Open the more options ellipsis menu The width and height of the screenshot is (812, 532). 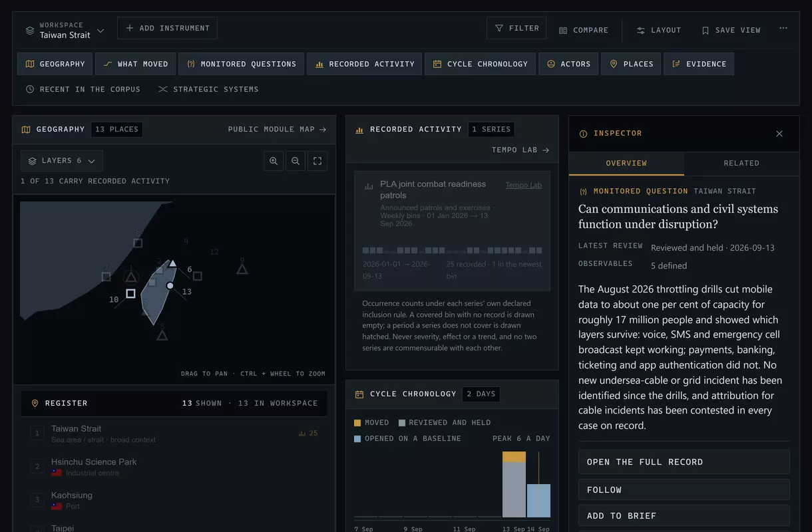[x=783, y=29]
